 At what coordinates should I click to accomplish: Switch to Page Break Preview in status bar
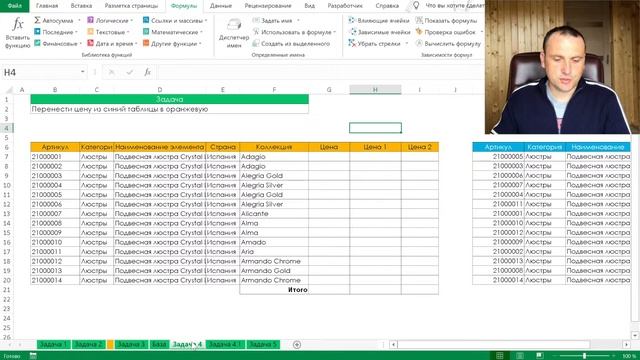[540, 356]
